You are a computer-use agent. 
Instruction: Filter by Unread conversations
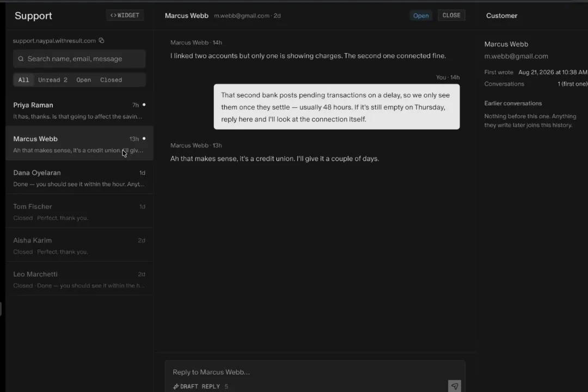pyautogui.click(x=52, y=80)
